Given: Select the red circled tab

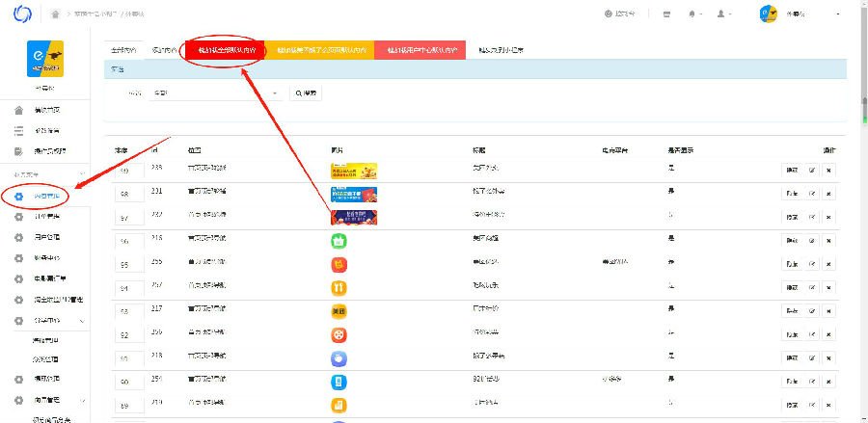Looking at the screenshot, I should 222,49.
